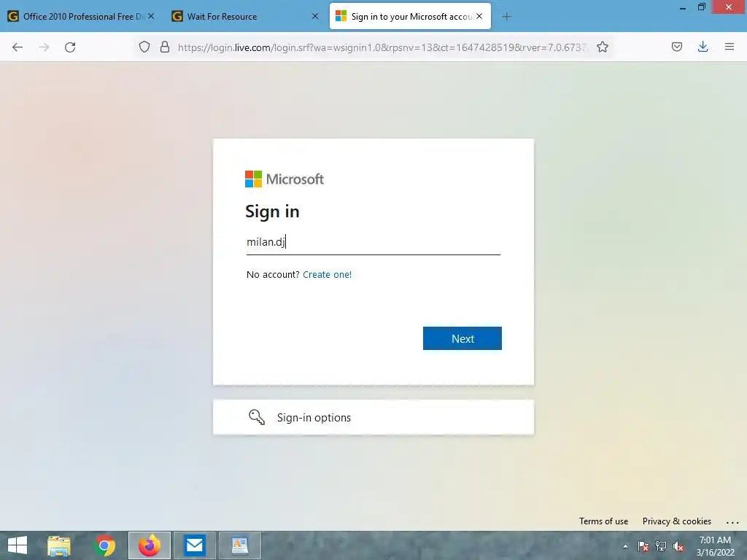Switch to Office 2010 Professional Free tab
The width and height of the screenshot is (747, 560).
tap(81, 16)
